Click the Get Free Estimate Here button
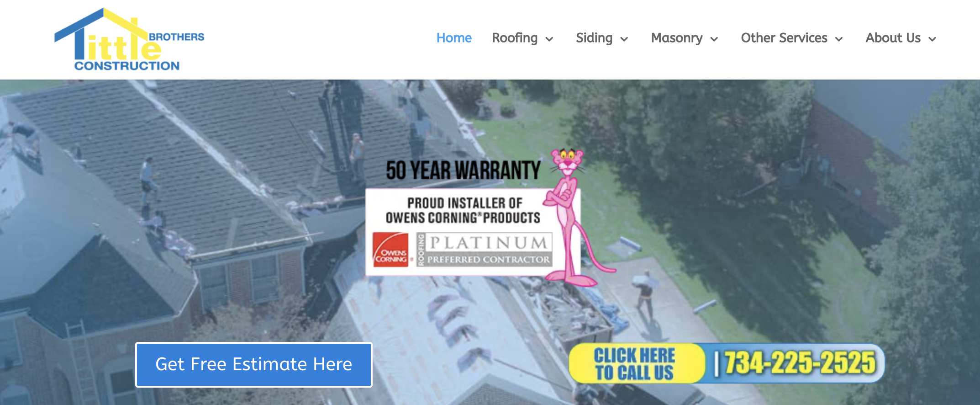980x405 pixels. pos(254,364)
